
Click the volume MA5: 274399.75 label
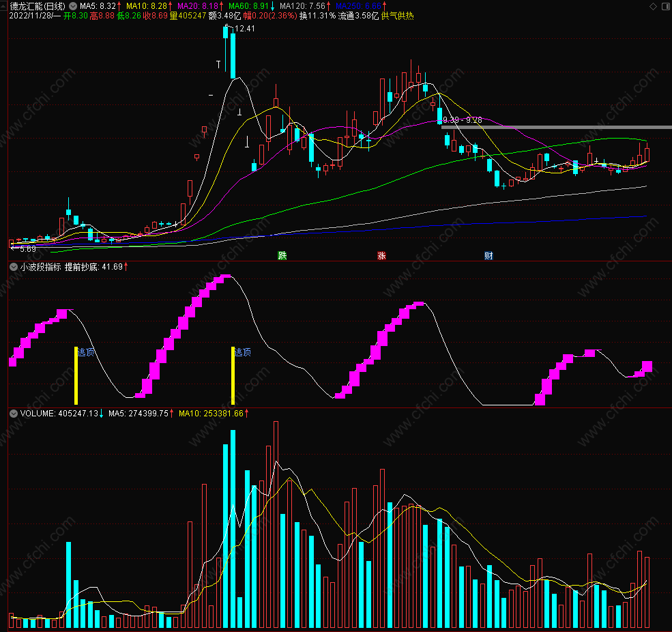coord(138,414)
